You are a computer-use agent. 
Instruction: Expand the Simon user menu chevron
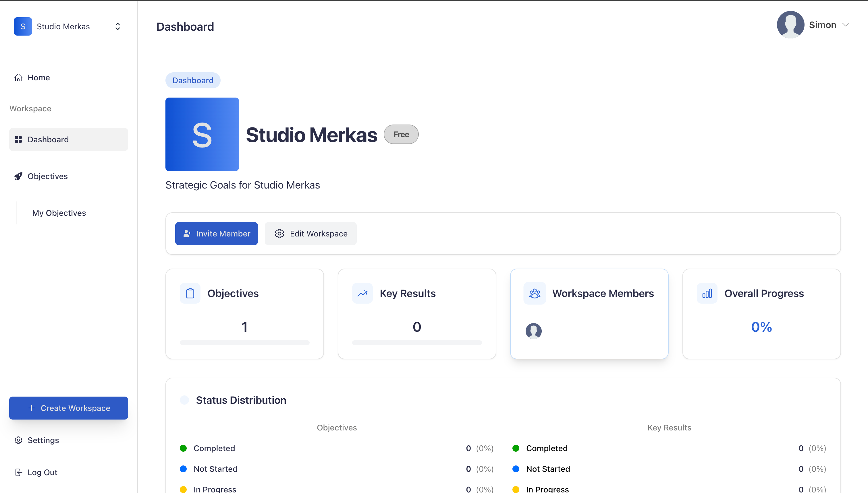click(846, 25)
